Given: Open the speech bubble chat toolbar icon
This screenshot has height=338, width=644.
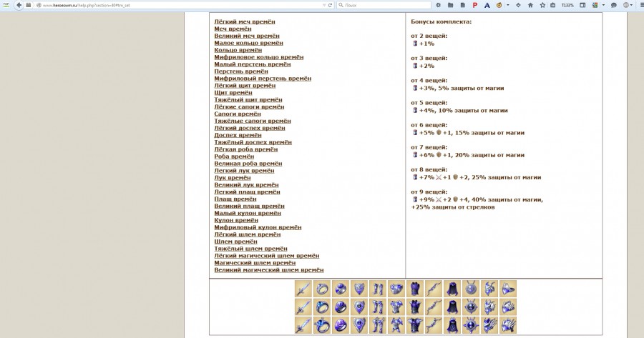Looking at the screenshot, I should (x=614, y=5).
